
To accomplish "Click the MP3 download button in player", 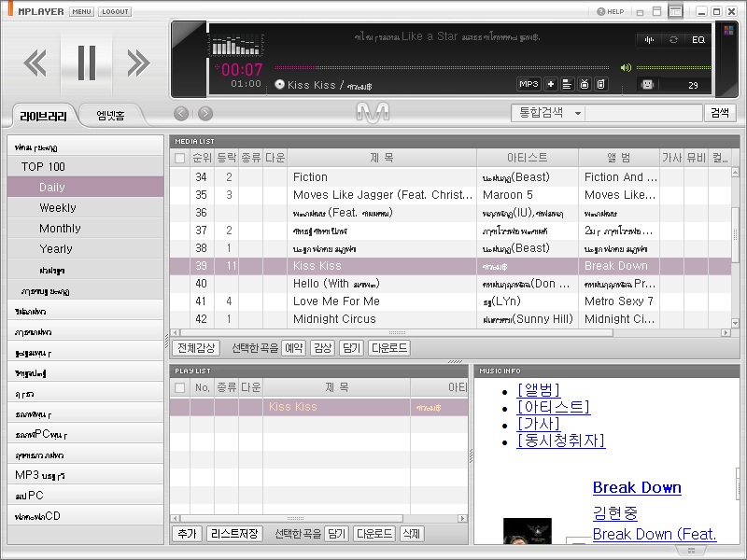I will pyautogui.click(x=529, y=84).
